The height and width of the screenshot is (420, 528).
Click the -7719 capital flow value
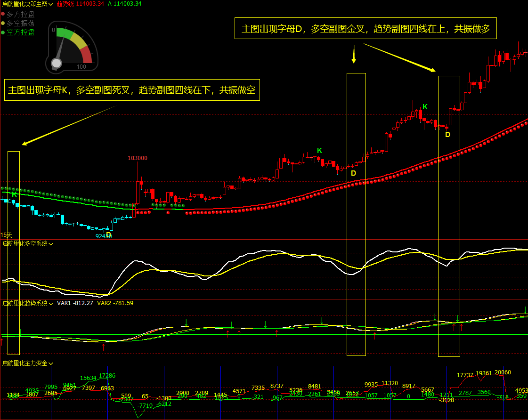click(146, 406)
